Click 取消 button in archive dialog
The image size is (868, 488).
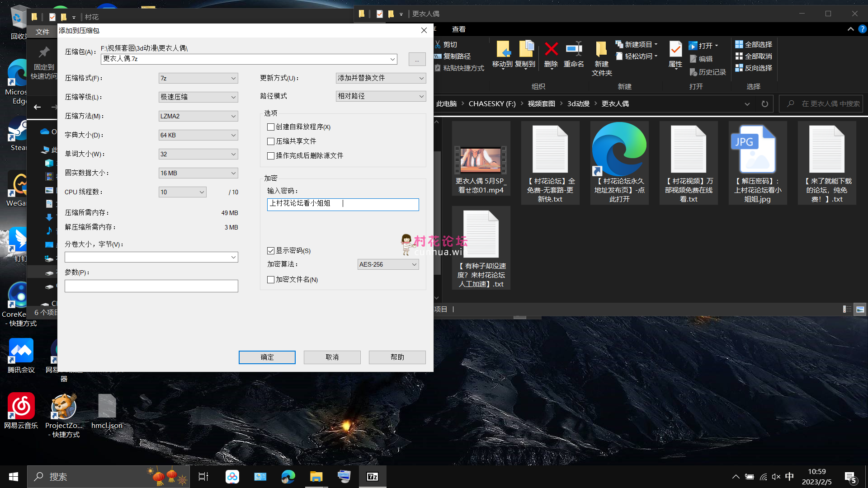(332, 357)
